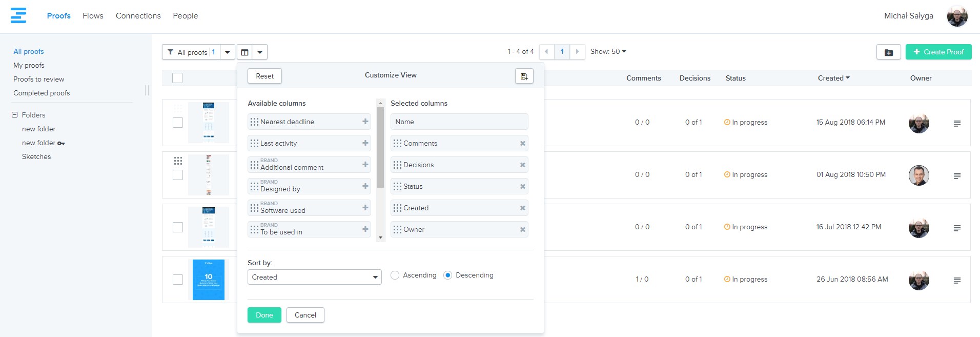Open the row menu for the first proof
The height and width of the screenshot is (337, 980).
[956, 124]
